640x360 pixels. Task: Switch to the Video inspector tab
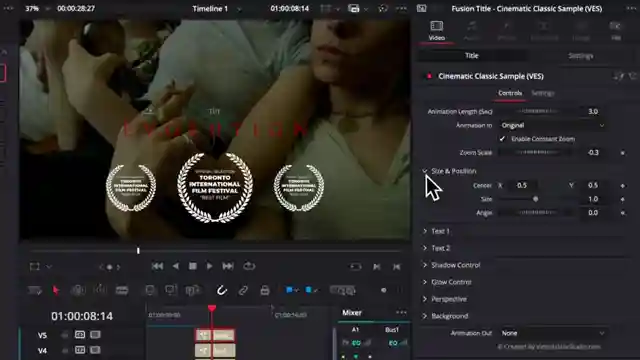436,31
